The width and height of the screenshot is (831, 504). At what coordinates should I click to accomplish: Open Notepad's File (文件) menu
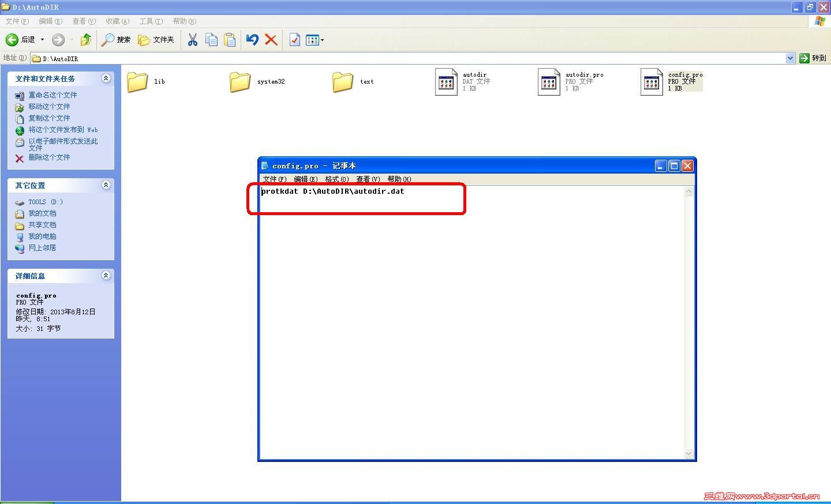point(275,179)
